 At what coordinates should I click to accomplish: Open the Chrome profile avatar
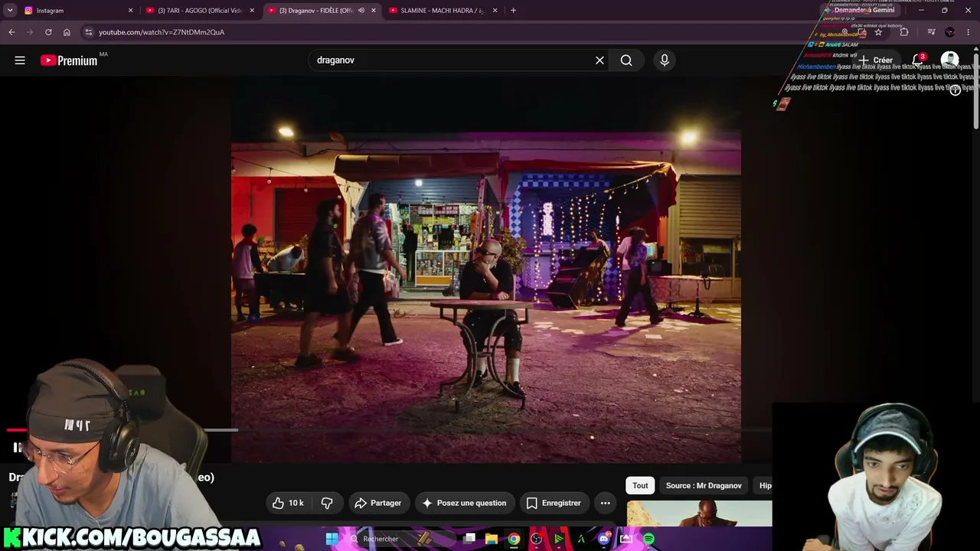pyautogui.click(x=950, y=32)
